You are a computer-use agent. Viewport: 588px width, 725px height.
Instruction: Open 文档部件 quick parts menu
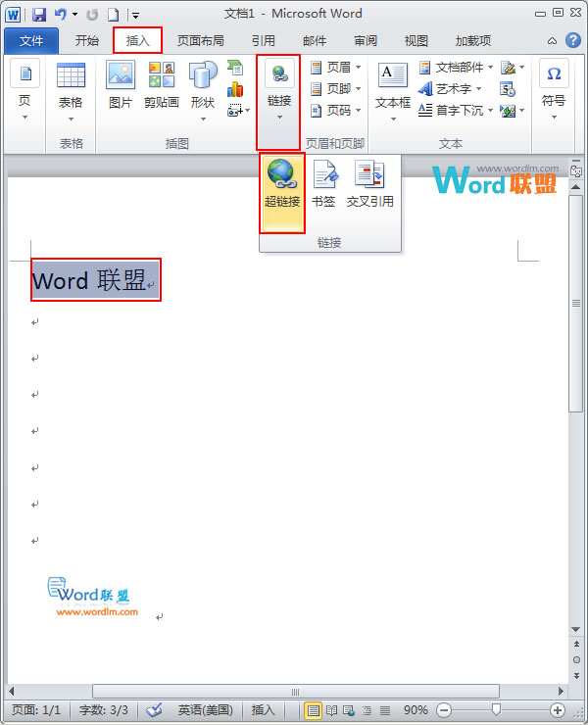(456, 68)
